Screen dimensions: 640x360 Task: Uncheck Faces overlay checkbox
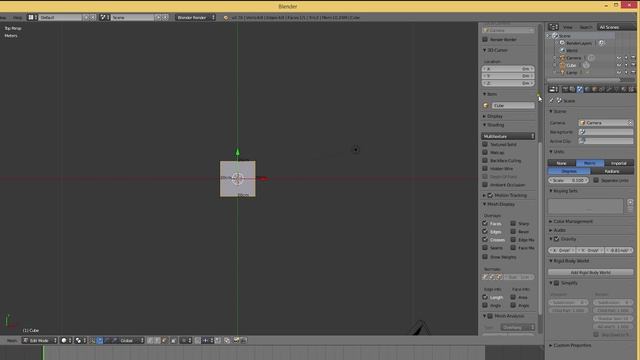coord(485,224)
